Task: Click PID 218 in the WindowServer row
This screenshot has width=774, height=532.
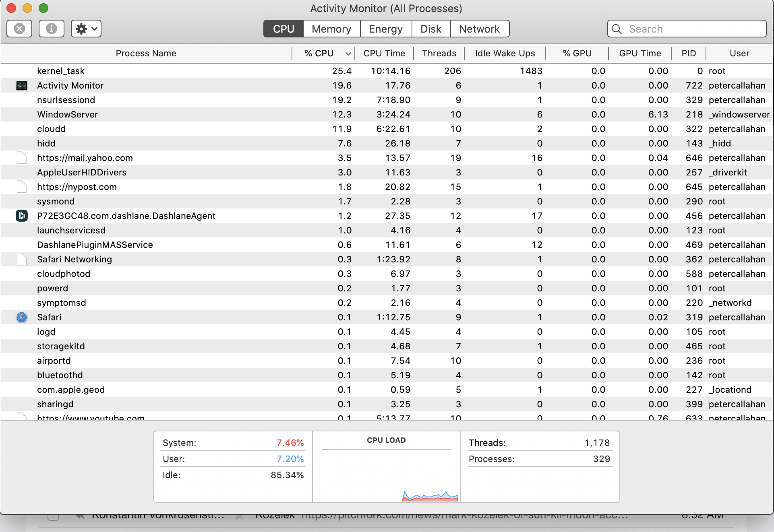Action: pyautogui.click(x=694, y=114)
